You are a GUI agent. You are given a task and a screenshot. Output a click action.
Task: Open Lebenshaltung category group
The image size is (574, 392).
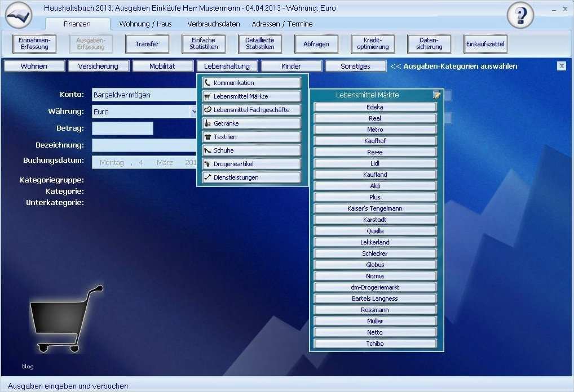227,66
